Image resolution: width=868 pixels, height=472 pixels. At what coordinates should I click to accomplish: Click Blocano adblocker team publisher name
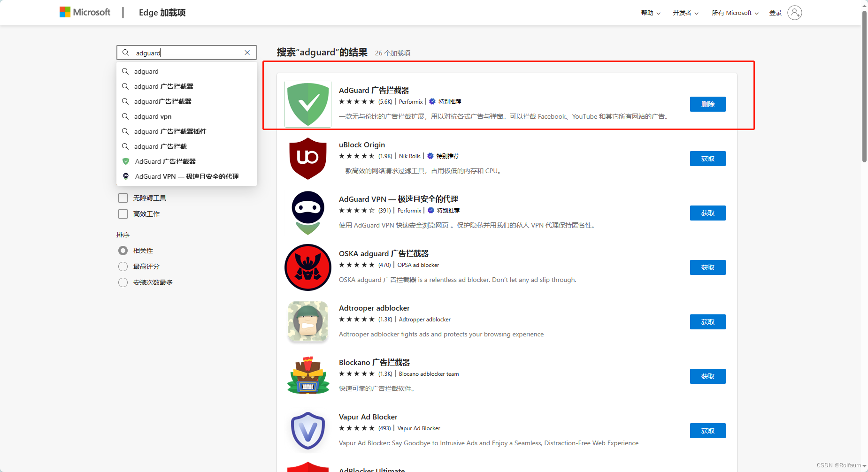429,373
